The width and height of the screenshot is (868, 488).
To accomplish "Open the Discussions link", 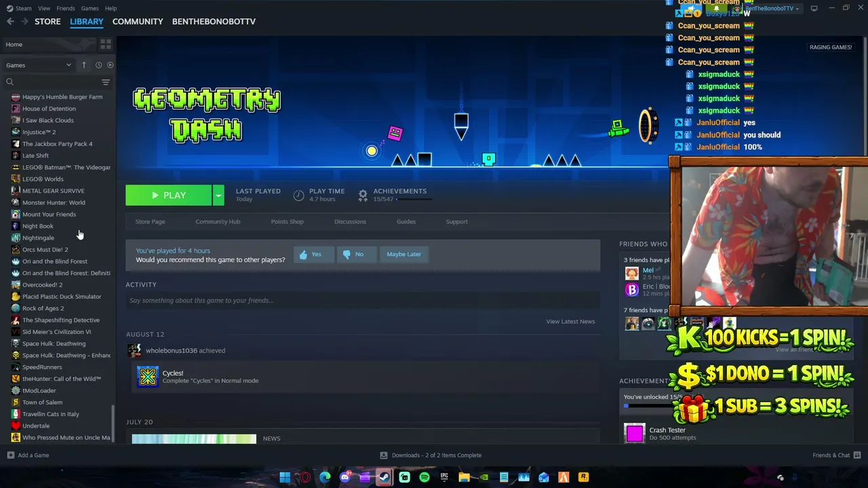I will click(x=350, y=222).
